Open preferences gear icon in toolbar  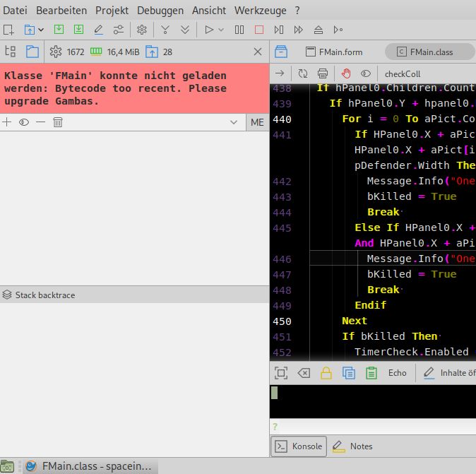click(142, 30)
